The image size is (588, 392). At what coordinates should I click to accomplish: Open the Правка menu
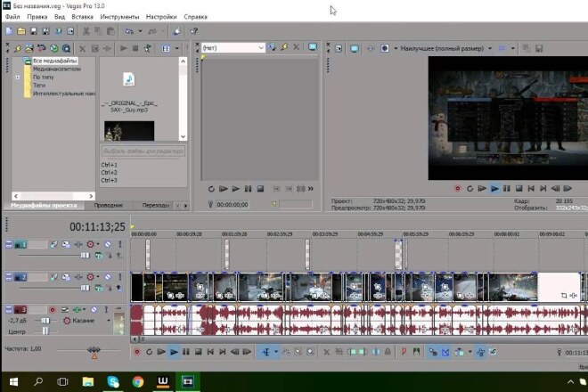coord(37,17)
